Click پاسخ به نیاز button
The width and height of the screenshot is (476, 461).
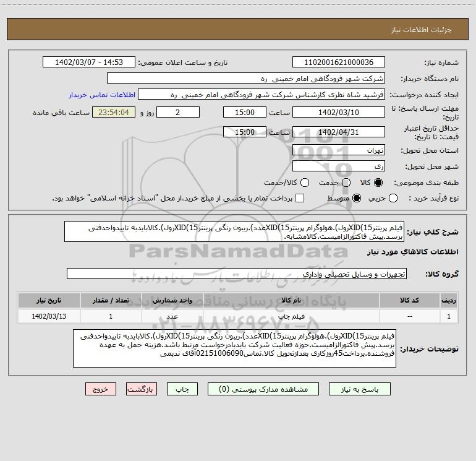point(360,389)
